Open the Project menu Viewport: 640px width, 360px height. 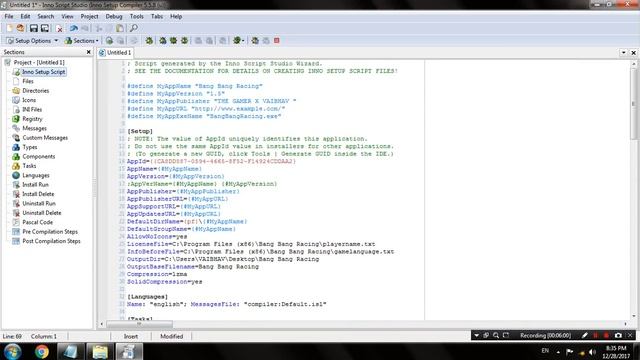[x=89, y=16]
